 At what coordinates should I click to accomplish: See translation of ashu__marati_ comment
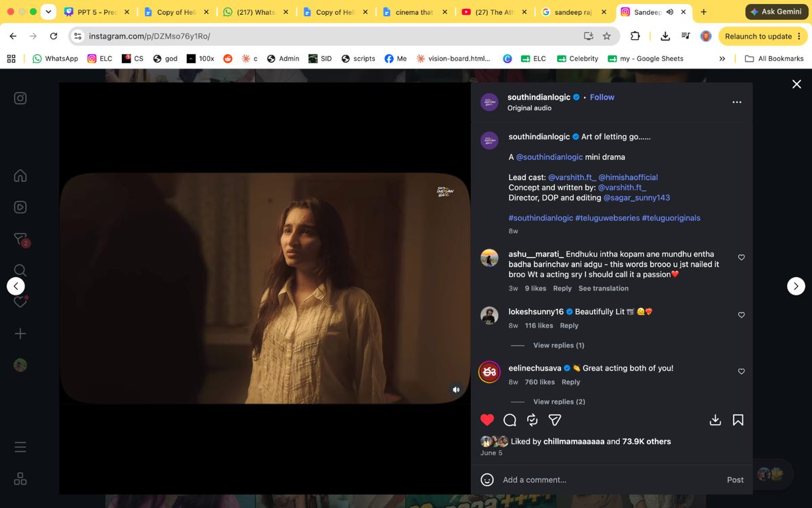tap(604, 289)
